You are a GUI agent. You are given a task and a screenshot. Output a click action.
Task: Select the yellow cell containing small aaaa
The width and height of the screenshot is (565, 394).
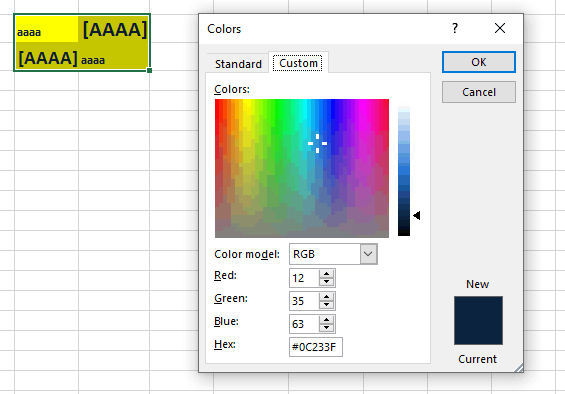tap(46, 29)
